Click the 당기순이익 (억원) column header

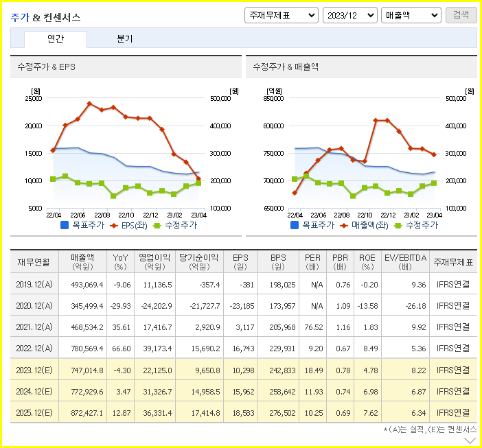pyautogui.click(x=199, y=262)
